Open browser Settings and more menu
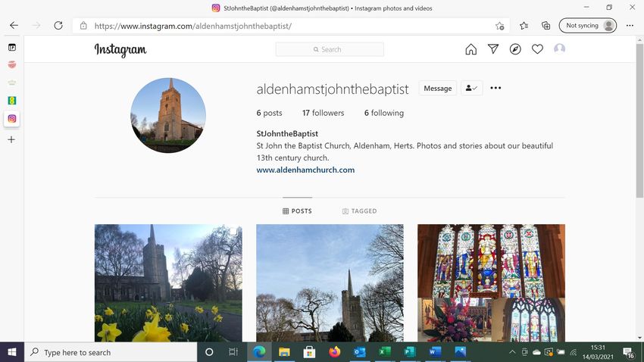Viewport: 644px width, 362px height. pyautogui.click(x=630, y=26)
